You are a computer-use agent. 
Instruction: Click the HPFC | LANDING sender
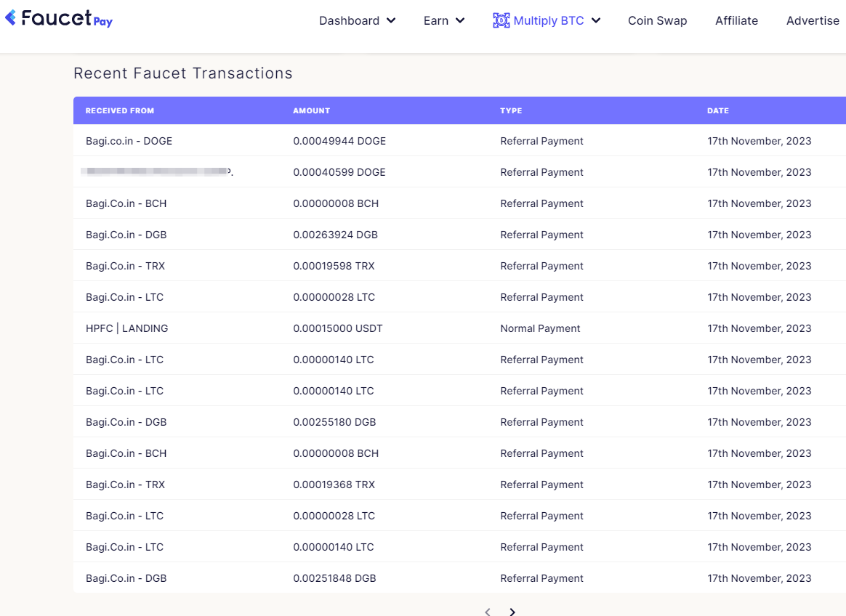(x=126, y=328)
